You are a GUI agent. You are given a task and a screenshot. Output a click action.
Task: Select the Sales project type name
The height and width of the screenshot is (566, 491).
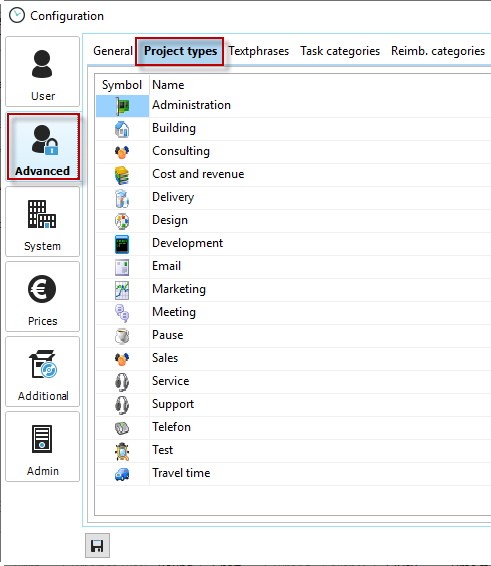click(x=165, y=358)
